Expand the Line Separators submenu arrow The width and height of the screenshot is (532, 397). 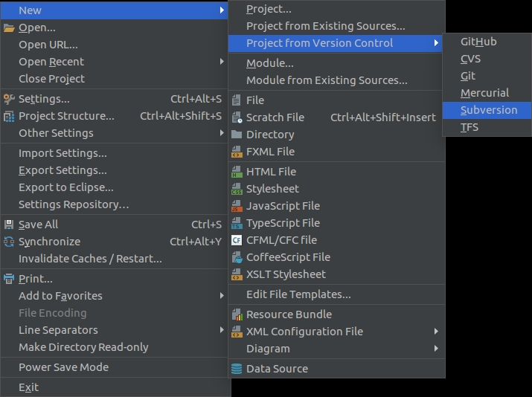point(222,330)
